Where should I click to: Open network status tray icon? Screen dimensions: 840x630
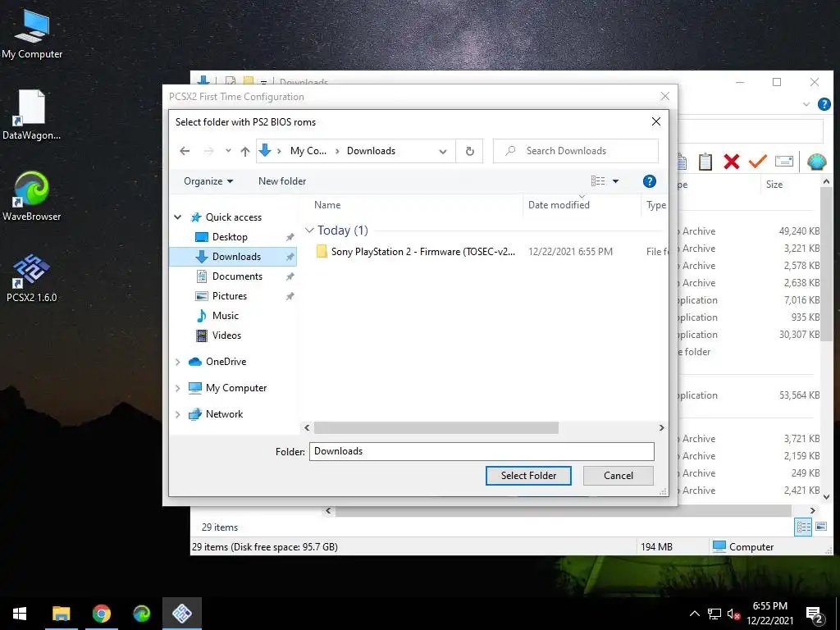click(714, 614)
